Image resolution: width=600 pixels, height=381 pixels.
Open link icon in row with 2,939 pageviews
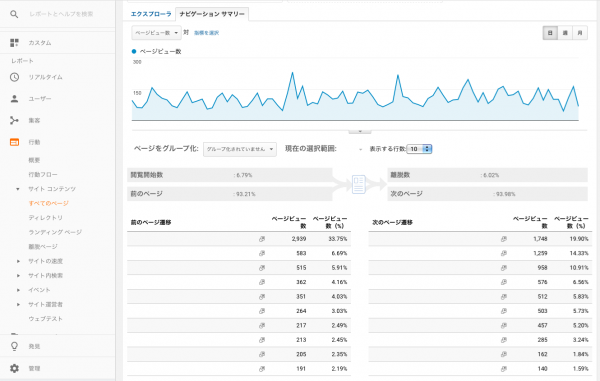tap(262, 239)
